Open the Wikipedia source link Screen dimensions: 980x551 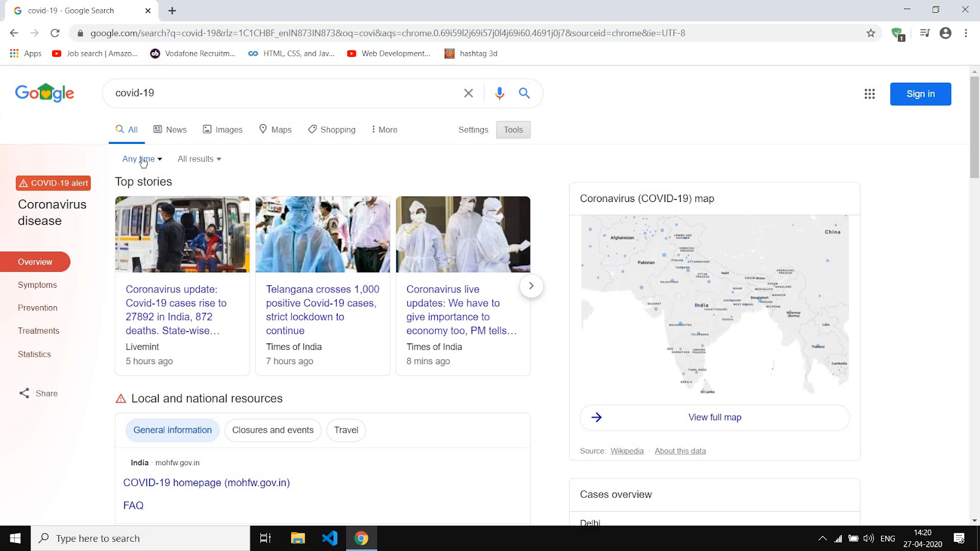coord(627,451)
